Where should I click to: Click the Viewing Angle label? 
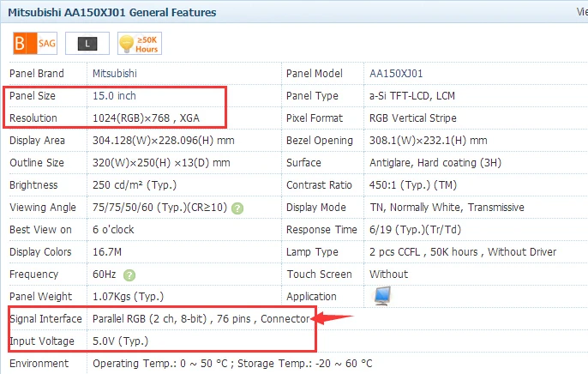[43, 208]
